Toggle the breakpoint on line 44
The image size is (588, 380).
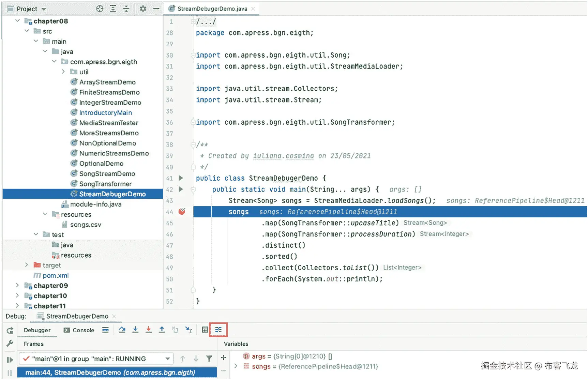182,212
